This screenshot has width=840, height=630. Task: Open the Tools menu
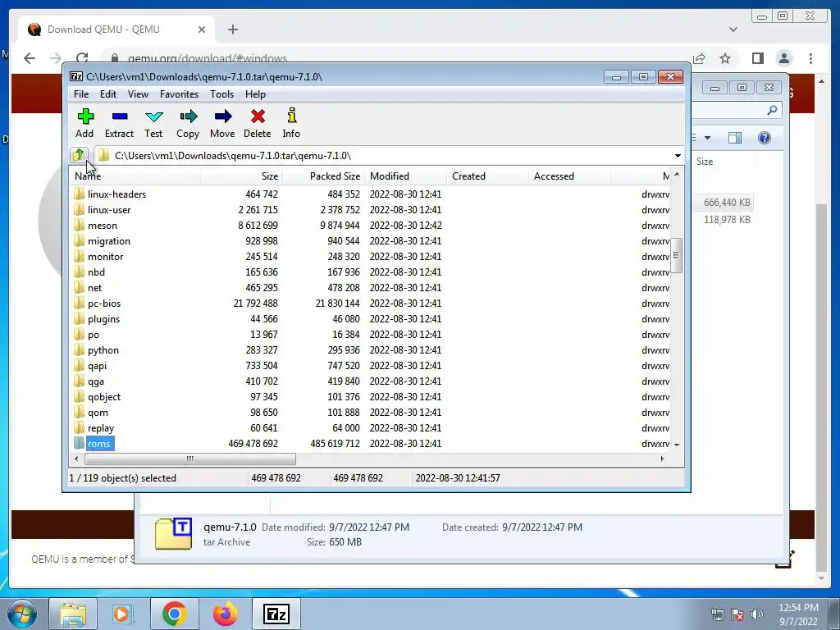point(221,94)
